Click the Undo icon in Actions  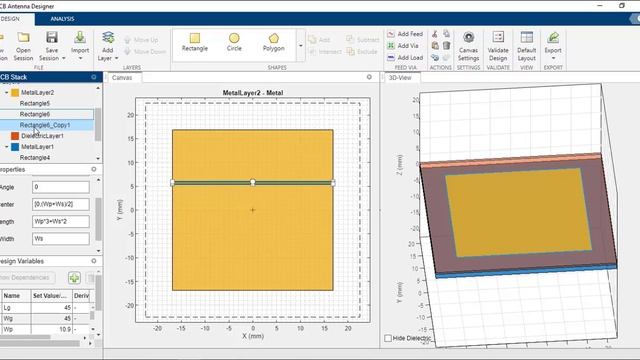(435, 58)
